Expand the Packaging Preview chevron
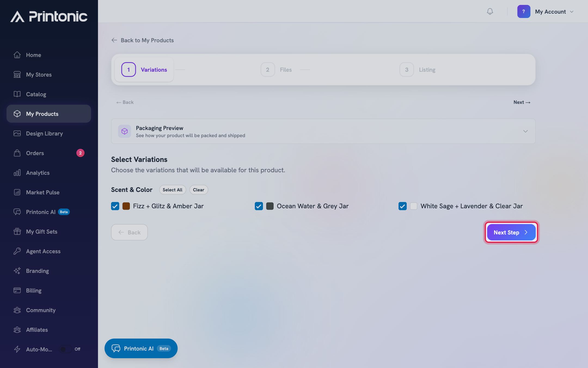The width and height of the screenshot is (588, 368). (525, 131)
